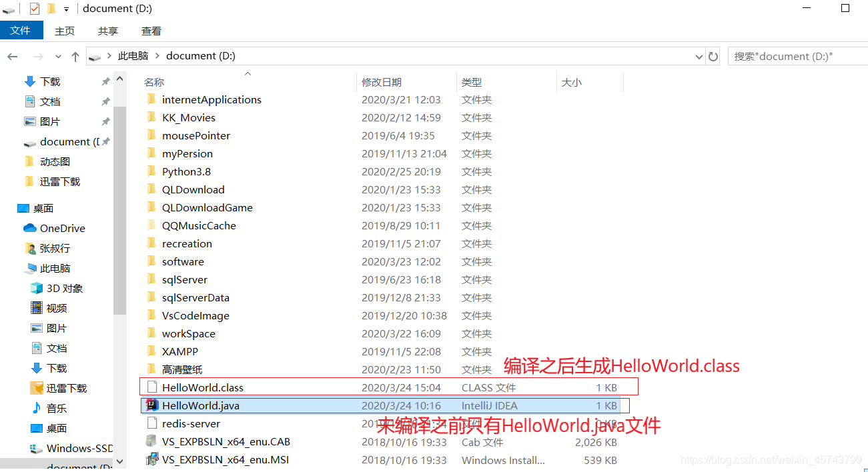Click the new folder icon in title bar
The image size is (868, 472).
(51, 9)
